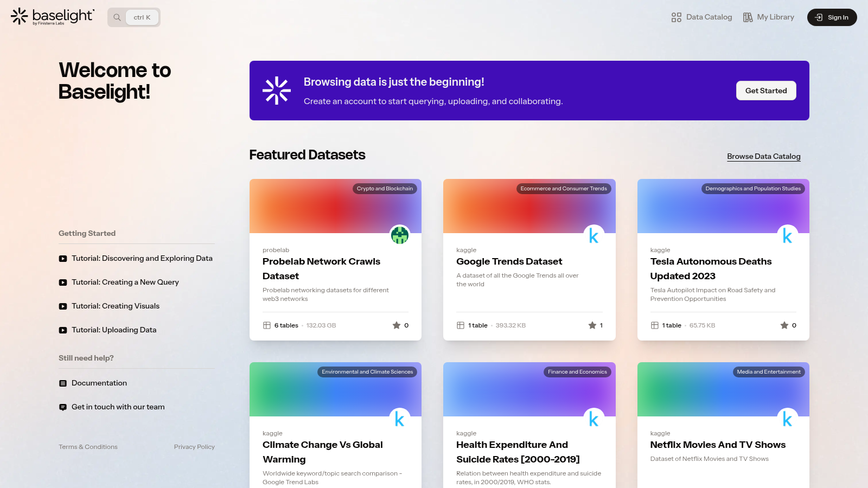
Task: Click the 'probelab' owner name
Action: pyautogui.click(x=276, y=250)
